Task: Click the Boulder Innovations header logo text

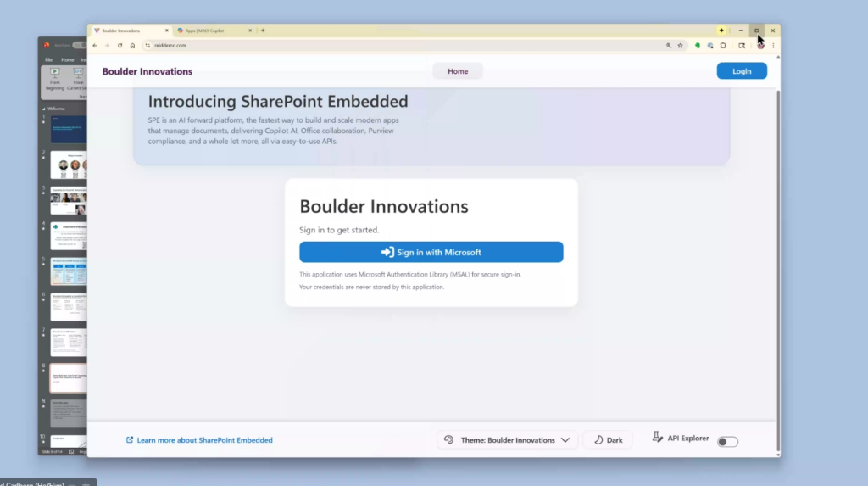Action: (x=147, y=71)
